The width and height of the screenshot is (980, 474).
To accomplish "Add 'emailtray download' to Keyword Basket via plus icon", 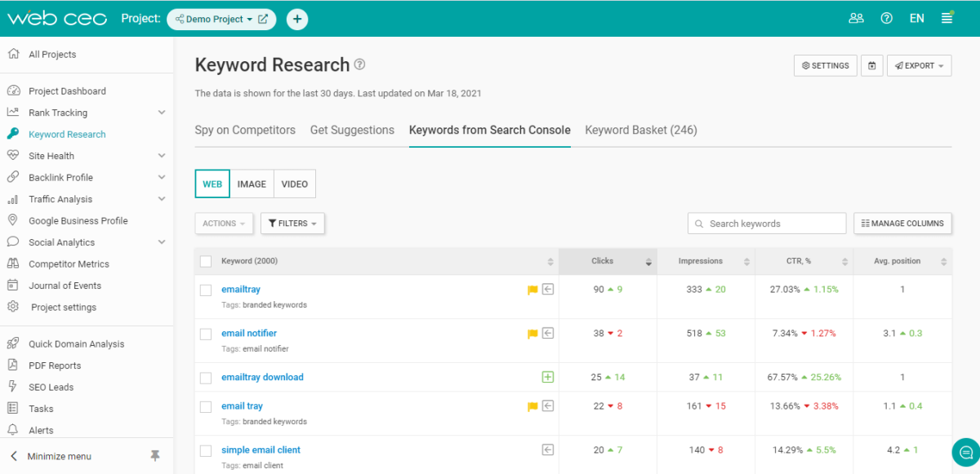I will [x=547, y=376].
